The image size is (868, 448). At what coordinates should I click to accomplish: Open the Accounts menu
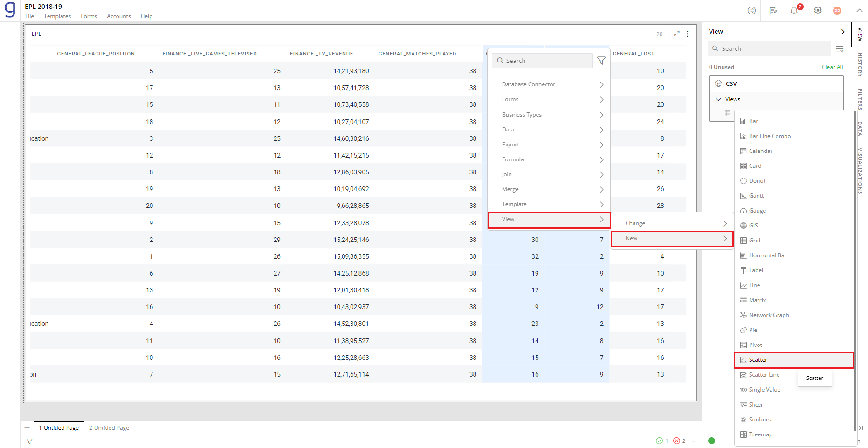coord(119,16)
